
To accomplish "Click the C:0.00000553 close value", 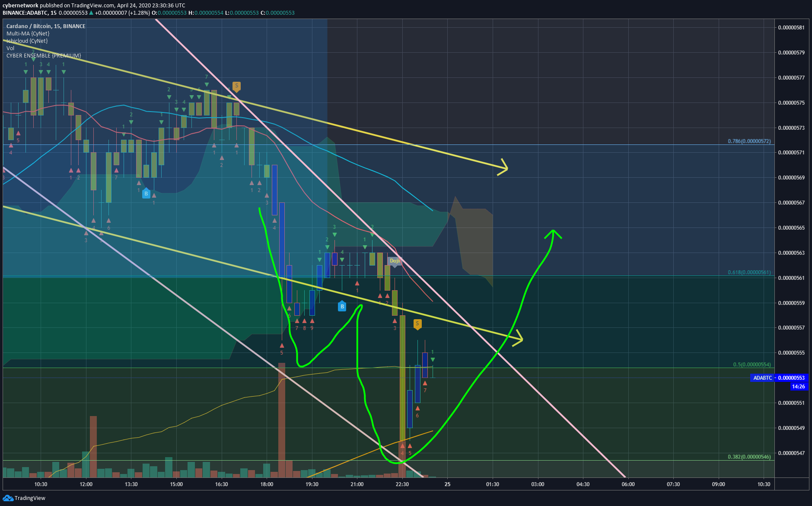I will (277, 13).
